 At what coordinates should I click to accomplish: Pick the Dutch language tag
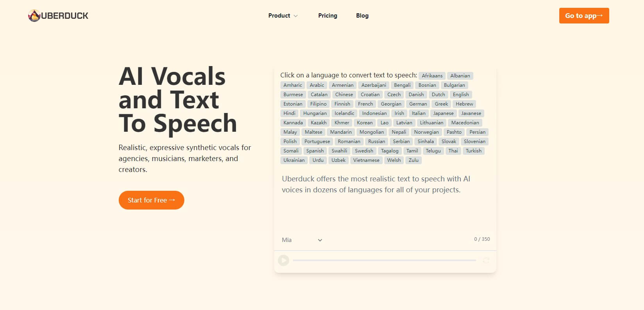438,95
